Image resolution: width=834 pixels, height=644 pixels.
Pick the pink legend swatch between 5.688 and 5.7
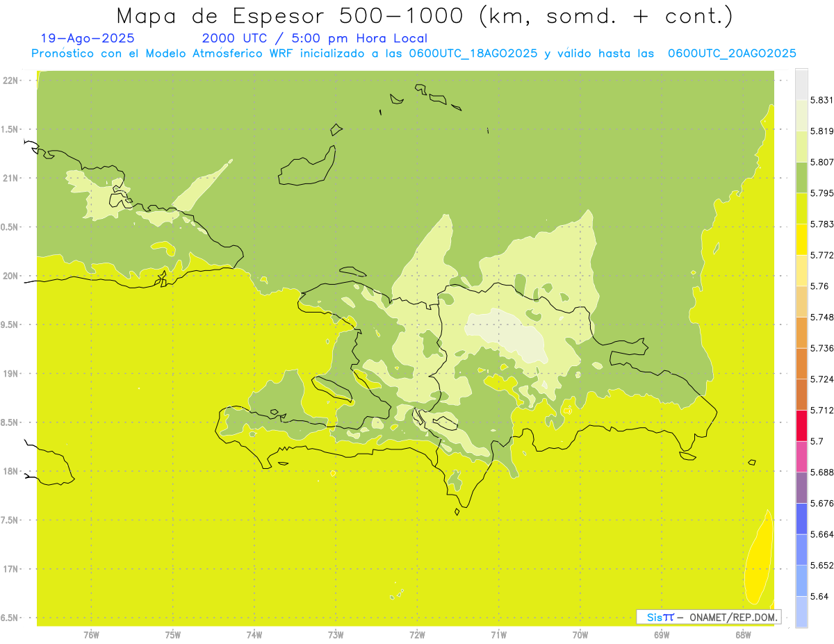click(x=801, y=456)
